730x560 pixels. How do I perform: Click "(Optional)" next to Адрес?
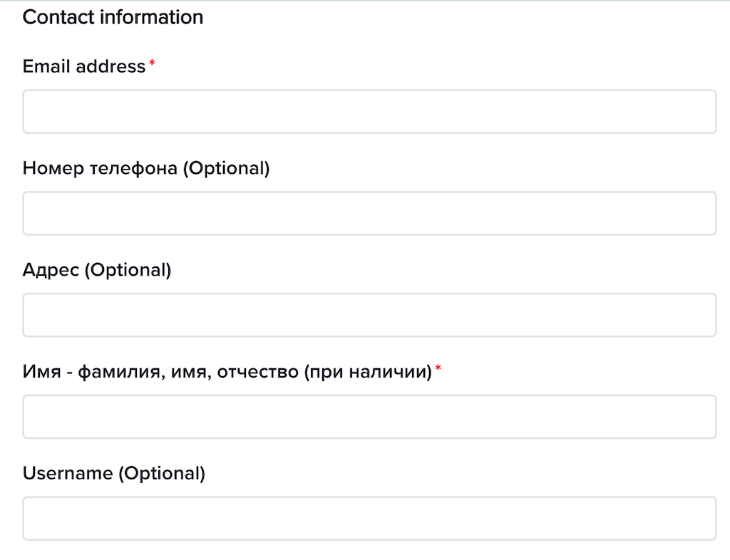128,271
